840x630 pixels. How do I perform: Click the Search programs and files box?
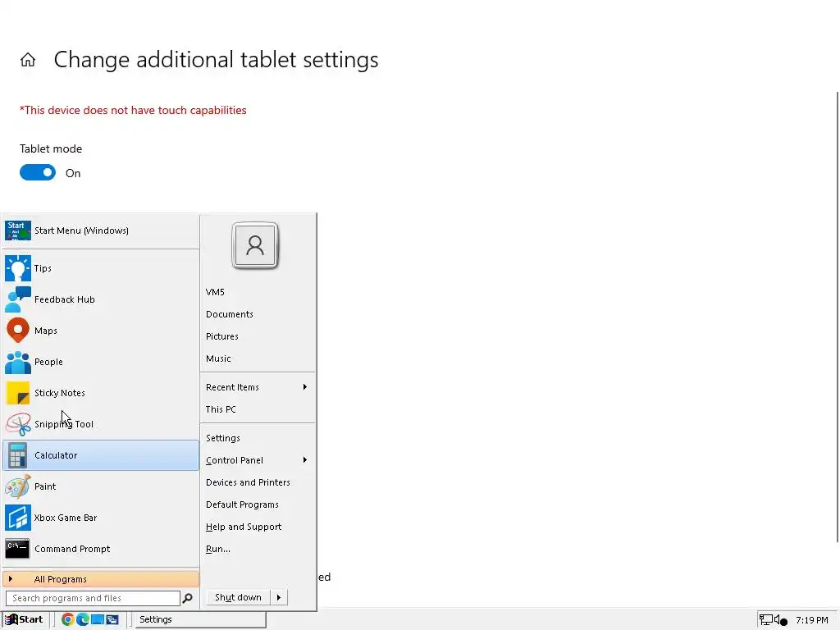93,598
